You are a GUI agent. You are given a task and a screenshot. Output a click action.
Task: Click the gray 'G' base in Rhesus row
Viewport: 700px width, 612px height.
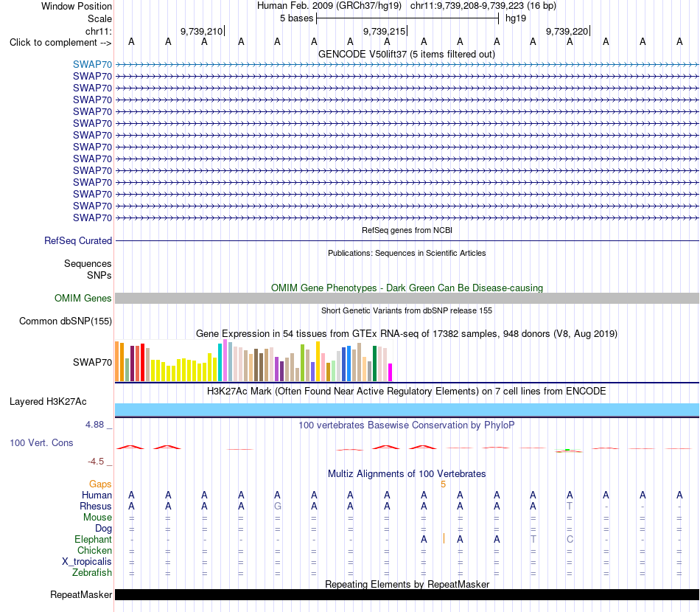click(277, 506)
